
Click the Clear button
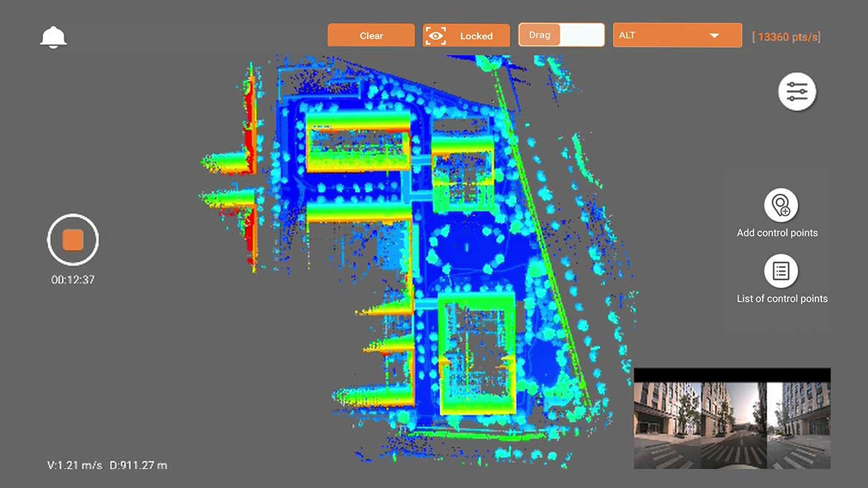pyautogui.click(x=370, y=35)
